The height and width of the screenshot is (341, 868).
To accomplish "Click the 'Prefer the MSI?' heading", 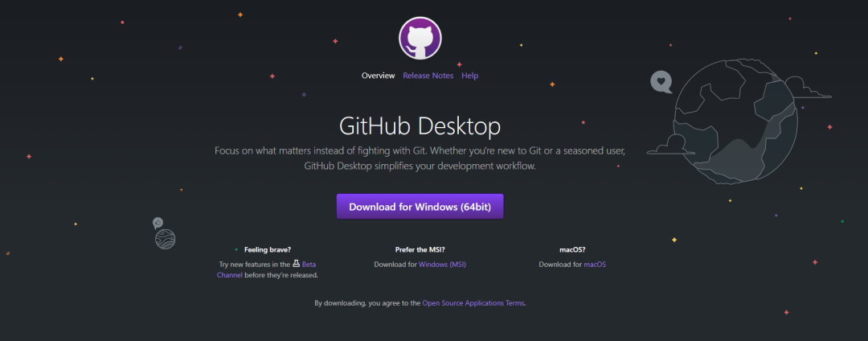I will pos(420,249).
